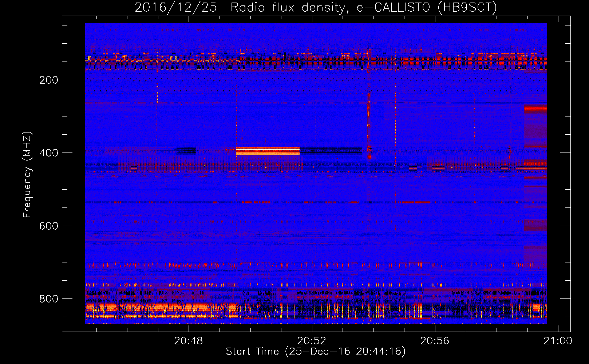The image size is (589, 364).
Task: Click the "Frequency (MHZ)" axis label
Action: pos(27,175)
